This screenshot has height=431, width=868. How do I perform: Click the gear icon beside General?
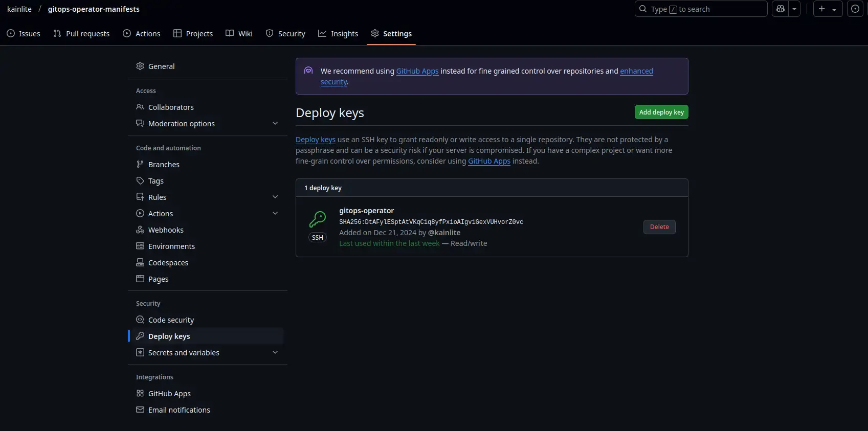click(140, 66)
